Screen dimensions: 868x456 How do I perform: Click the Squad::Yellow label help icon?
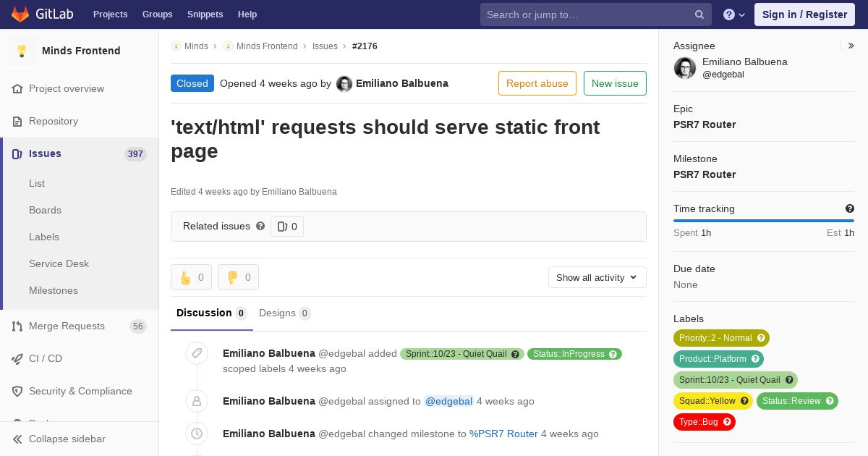point(744,401)
